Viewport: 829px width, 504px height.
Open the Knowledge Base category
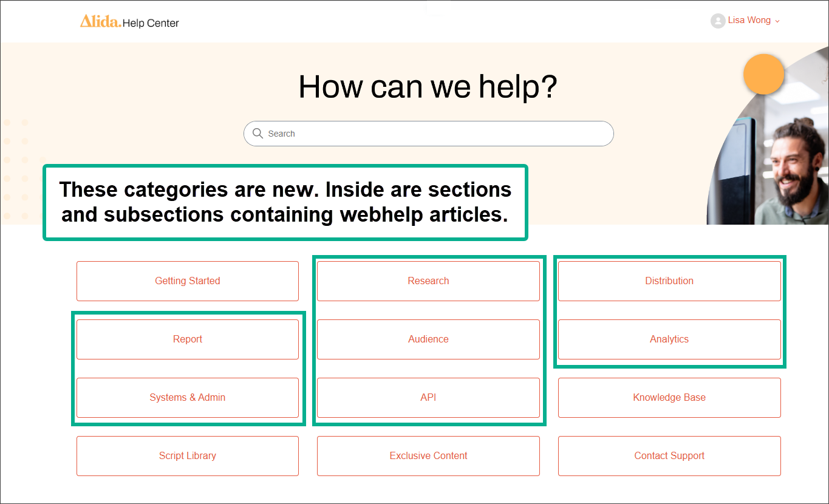669,398
